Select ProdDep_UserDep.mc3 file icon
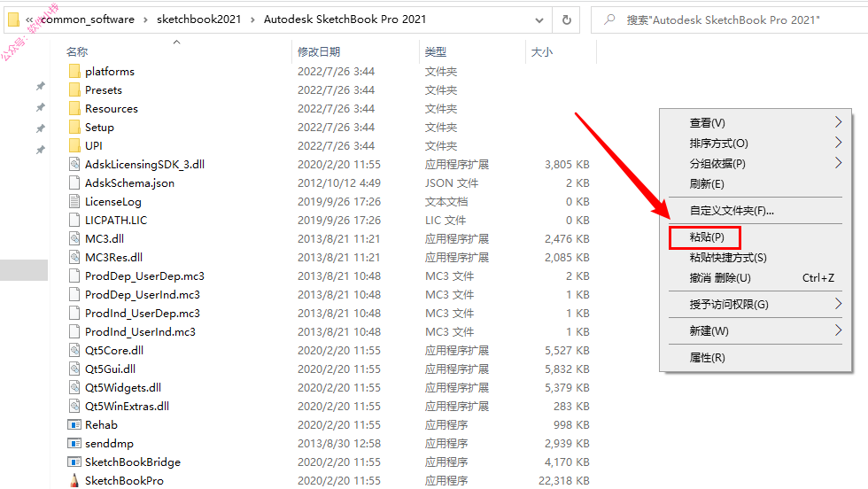Image resolution: width=868 pixels, height=489 pixels. point(74,276)
